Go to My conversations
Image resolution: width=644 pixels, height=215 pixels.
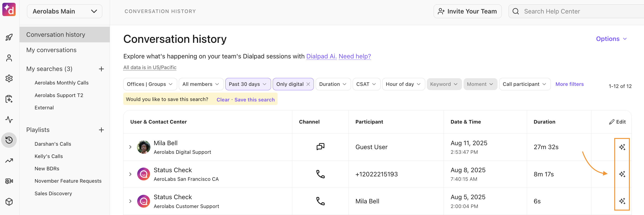click(x=51, y=50)
